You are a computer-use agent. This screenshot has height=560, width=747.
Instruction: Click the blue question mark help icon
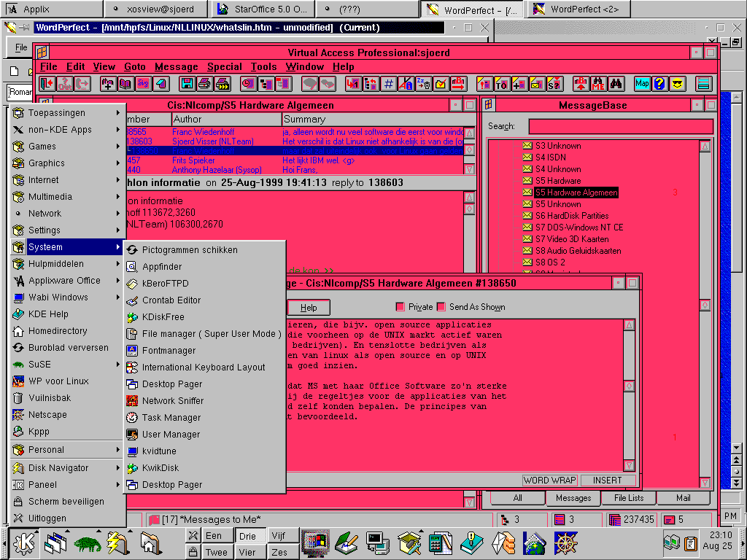[659, 84]
